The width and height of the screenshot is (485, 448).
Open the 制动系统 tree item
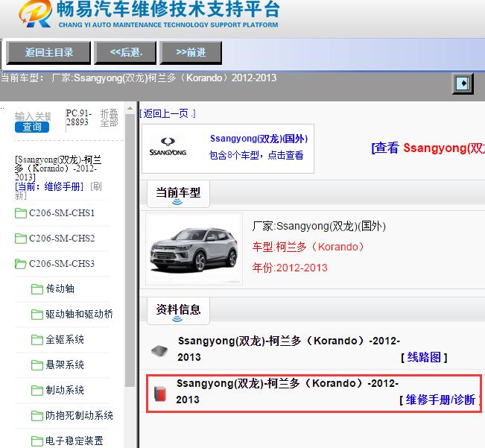point(65,390)
